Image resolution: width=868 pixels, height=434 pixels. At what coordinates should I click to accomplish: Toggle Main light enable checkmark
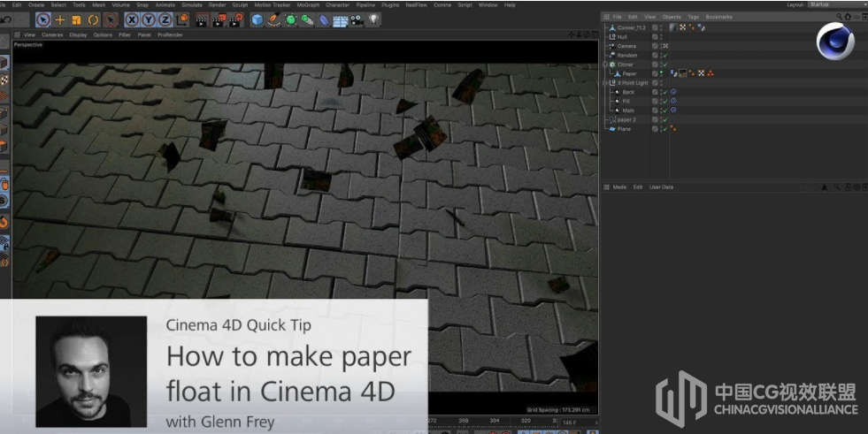[x=664, y=110]
